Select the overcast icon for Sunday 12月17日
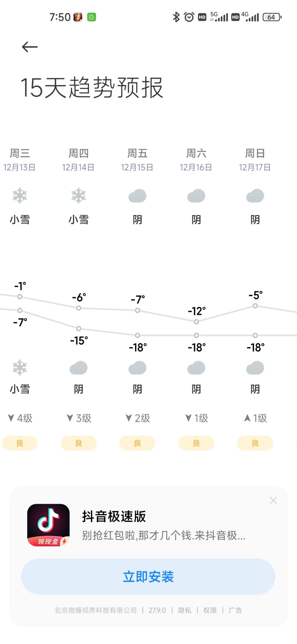The width and height of the screenshot is (297, 644). click(x=255, y=196)
